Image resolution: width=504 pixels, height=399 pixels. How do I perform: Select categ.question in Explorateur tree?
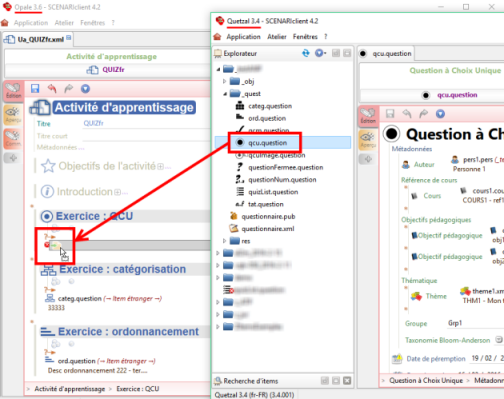pos(270,106)
